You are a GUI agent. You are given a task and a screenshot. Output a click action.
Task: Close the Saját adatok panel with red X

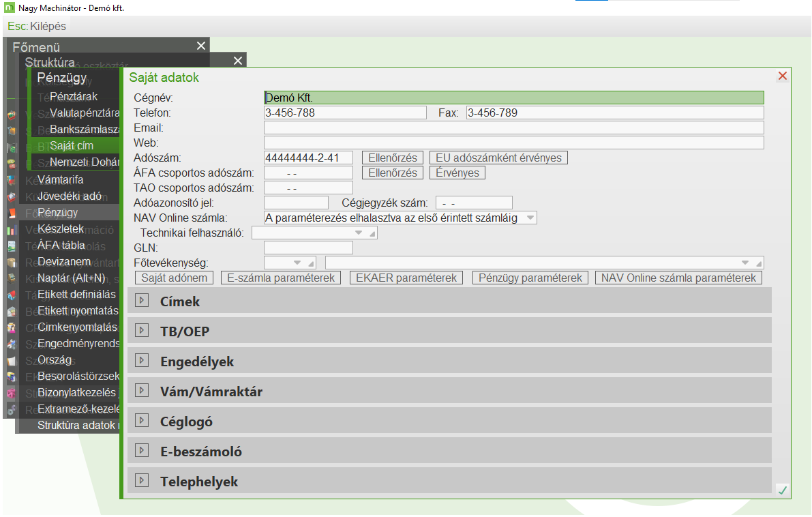[x=783, y=76]
